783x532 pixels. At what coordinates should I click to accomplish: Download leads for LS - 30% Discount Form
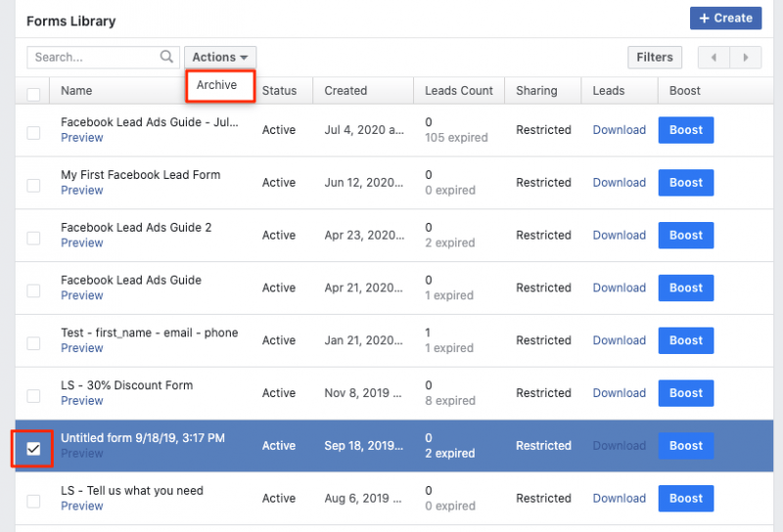tap(620, 393)
